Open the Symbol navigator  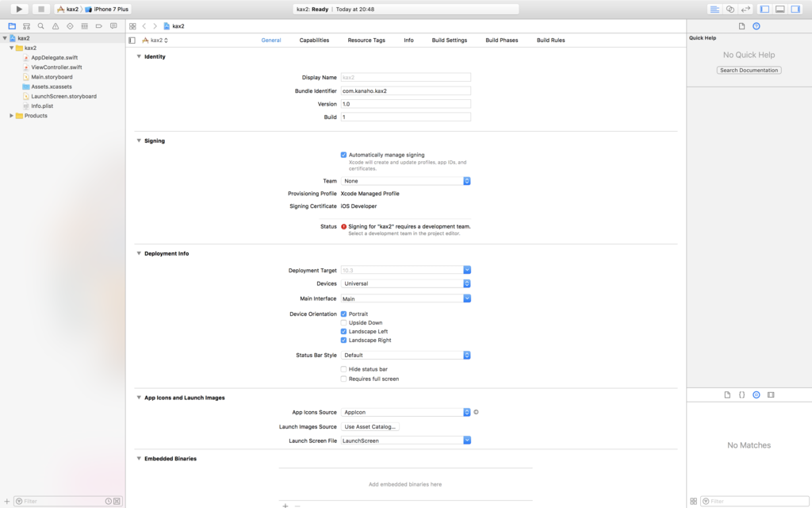pos(26,26)
